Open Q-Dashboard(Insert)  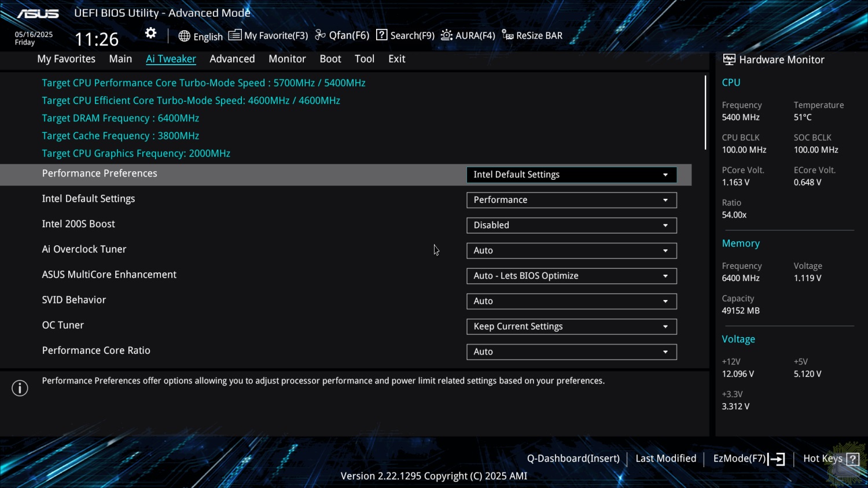(x=573, y=459)
